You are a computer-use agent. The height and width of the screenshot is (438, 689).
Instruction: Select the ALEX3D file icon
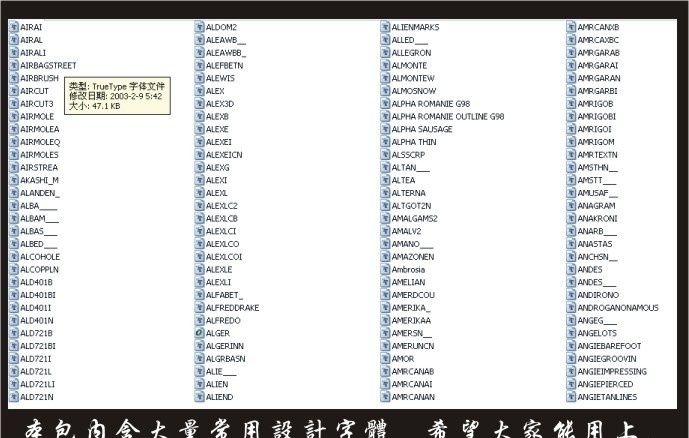(199, 103)
